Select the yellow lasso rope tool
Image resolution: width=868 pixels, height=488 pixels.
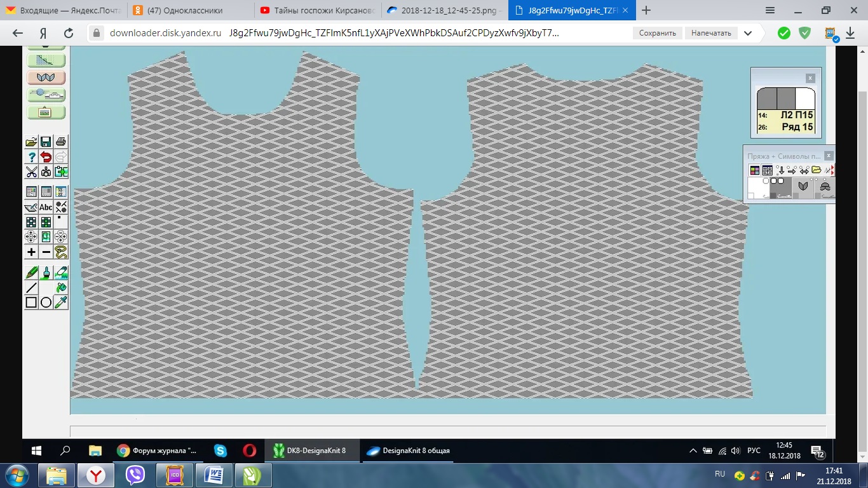[x=61, y=252]
